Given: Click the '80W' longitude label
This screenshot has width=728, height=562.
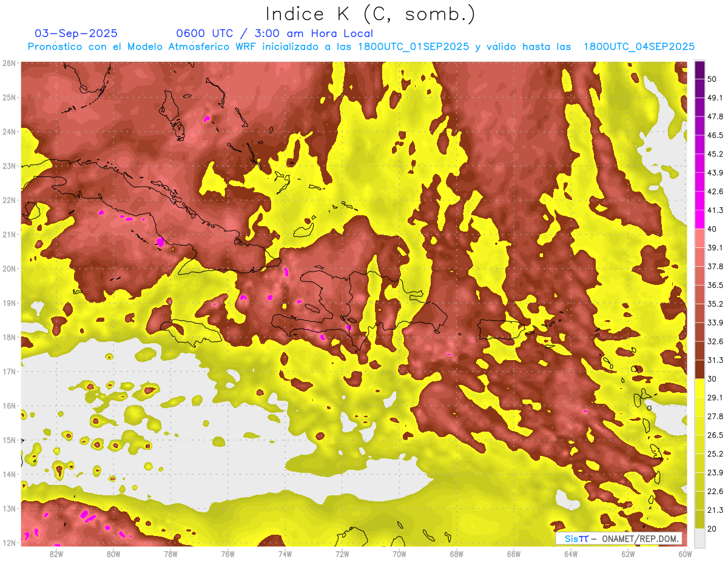Looking at the screenshot, I should 113,554.
